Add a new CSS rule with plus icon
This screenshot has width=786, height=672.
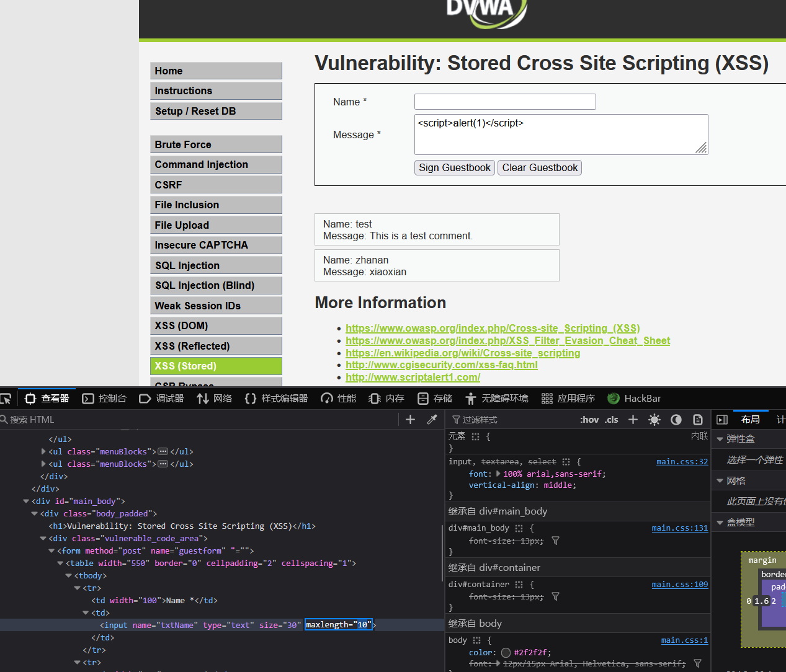click(x=633, y=420)
